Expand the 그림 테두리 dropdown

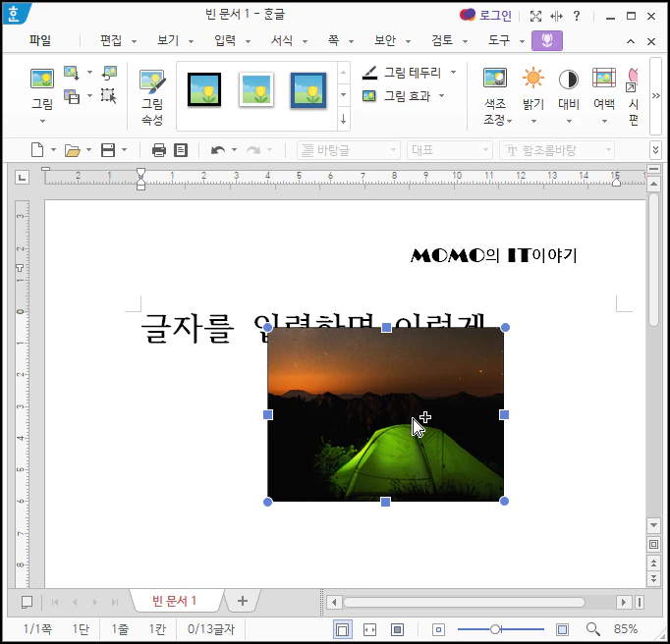(x=453, y=73)
